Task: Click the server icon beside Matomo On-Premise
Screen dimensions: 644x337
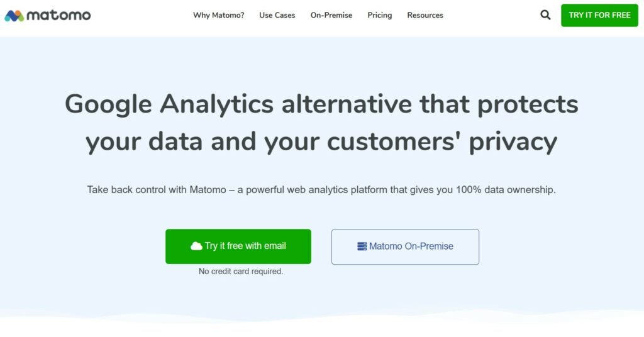Action: tap(362, 246)
